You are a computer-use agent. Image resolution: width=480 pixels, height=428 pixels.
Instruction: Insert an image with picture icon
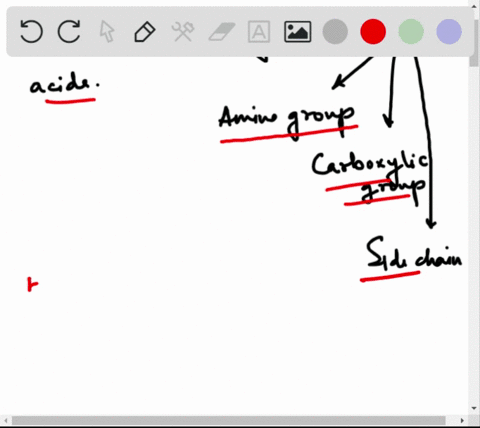(x=298, y=32)
